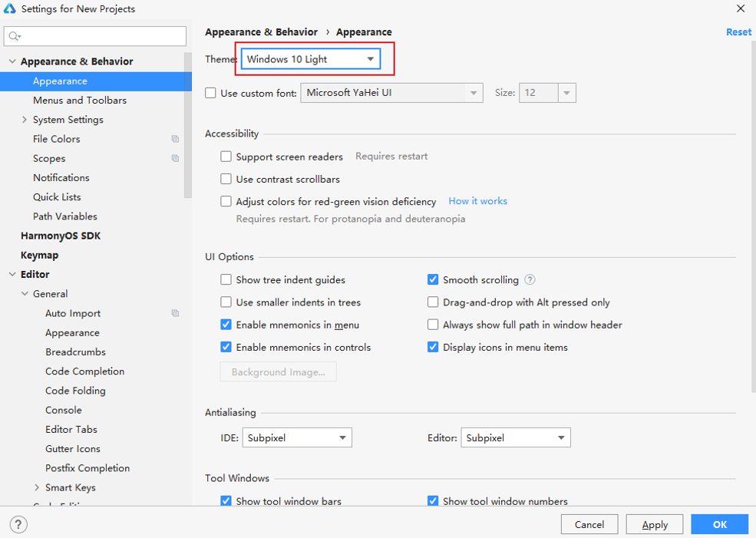This screenshot has height=538, width=756.
Task: Expand the System Settings node
Action: (x=25, y=120)
